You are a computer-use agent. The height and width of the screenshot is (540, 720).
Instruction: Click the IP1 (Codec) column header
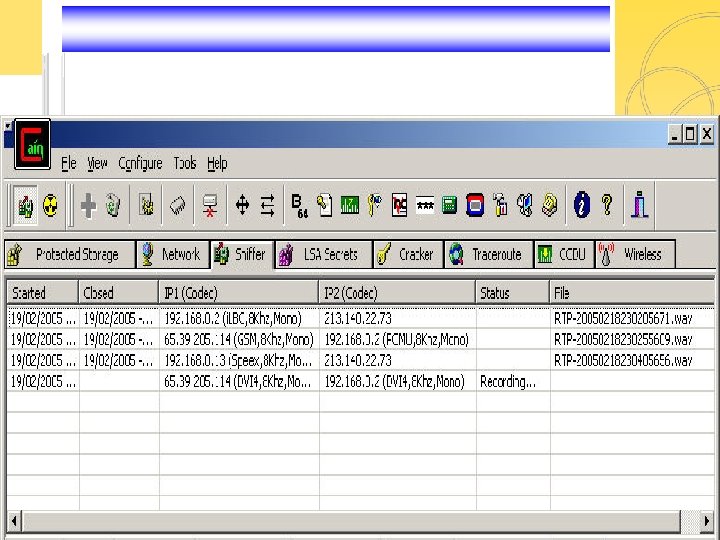coord(238,293)
